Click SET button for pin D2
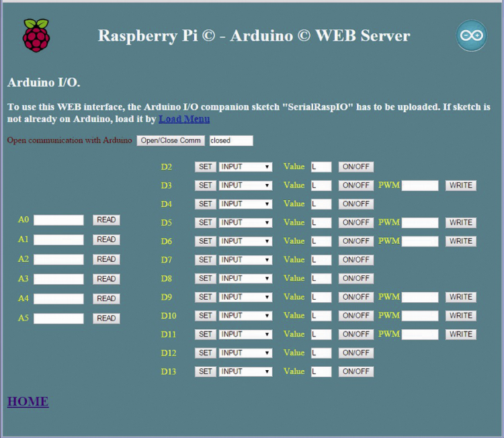The image size is (504, 438). [x=206, y=167]
